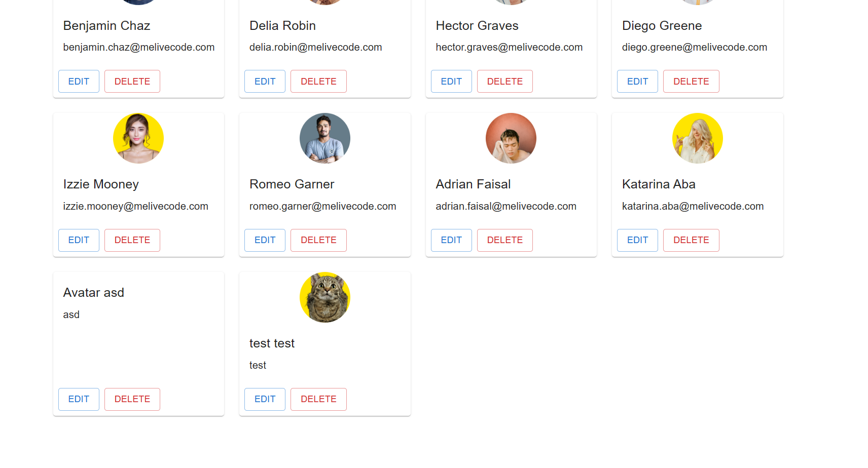Image resolution: width=868 pixels, height=468 pixels.
Task: Edit Delia Robin's profile
Action: pos(265,82)
